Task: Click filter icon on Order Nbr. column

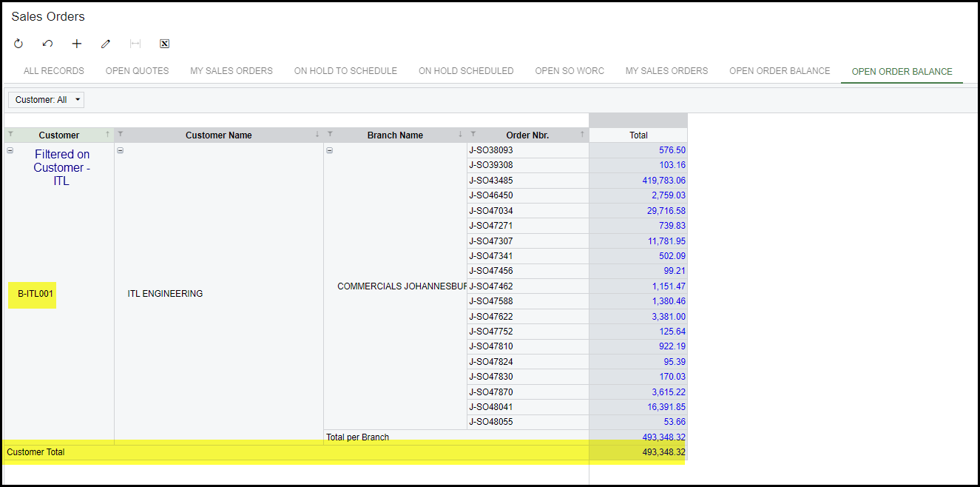Action: point(473,135)
